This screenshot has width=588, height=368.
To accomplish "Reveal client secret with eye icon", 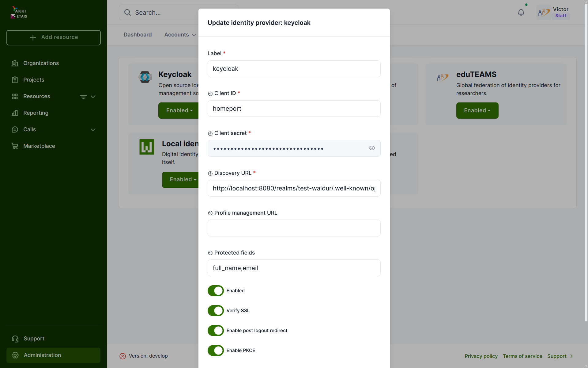I will tap(371, 148).
